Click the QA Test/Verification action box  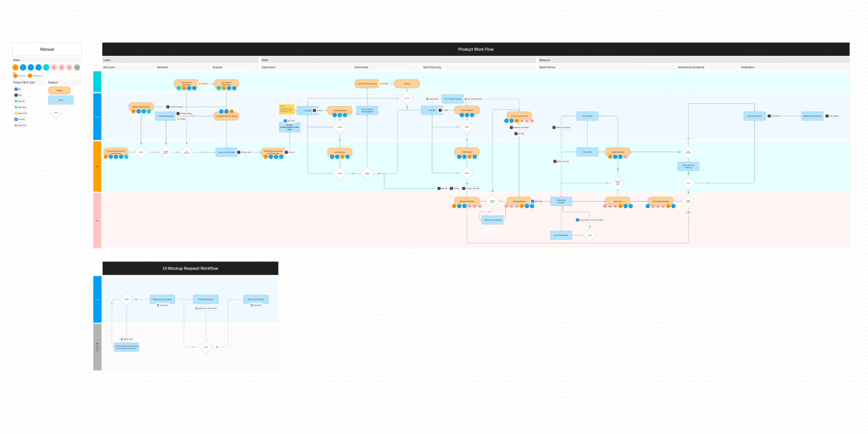[x=561, y=235]
